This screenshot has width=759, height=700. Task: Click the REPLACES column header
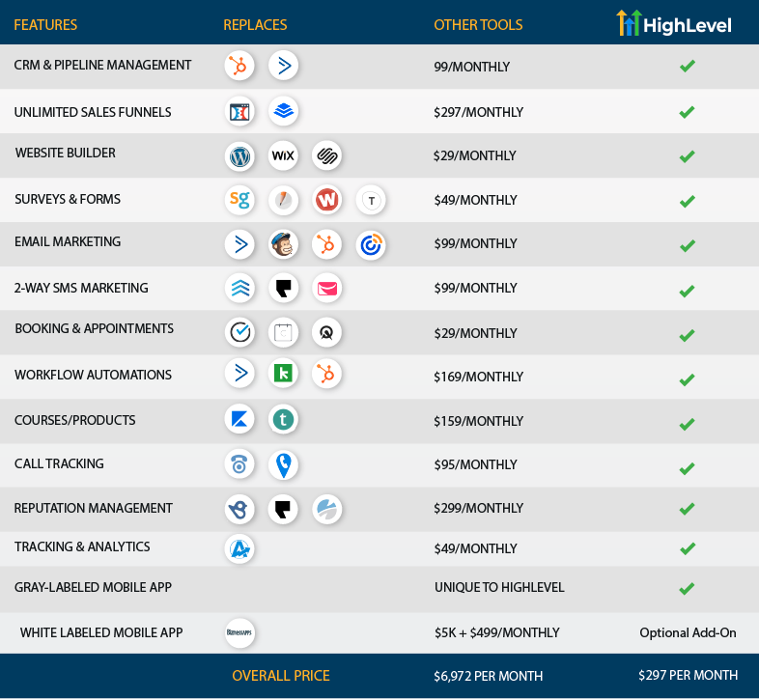[x=255, y=25]
